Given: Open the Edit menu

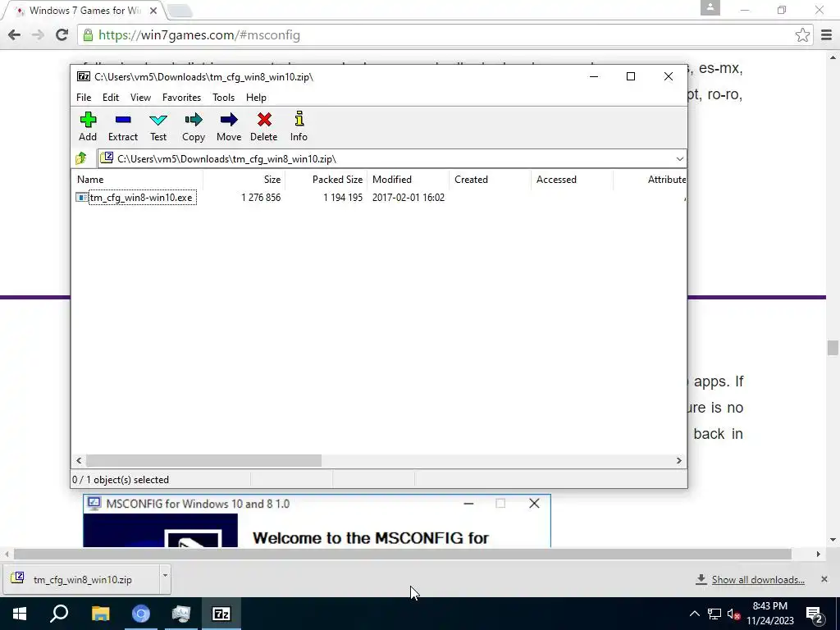Looking at the screenshot, I should [x=111, y=98].
